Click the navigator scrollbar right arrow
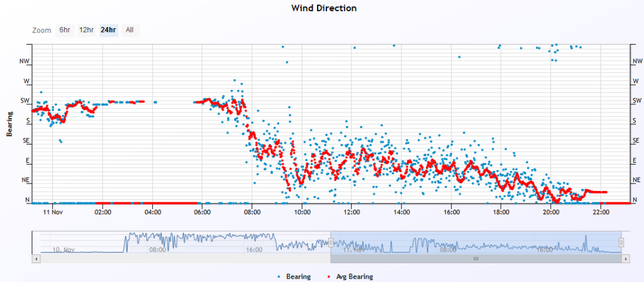The height and width of the screenshot is (282, 644). click(x=626, y=259)
